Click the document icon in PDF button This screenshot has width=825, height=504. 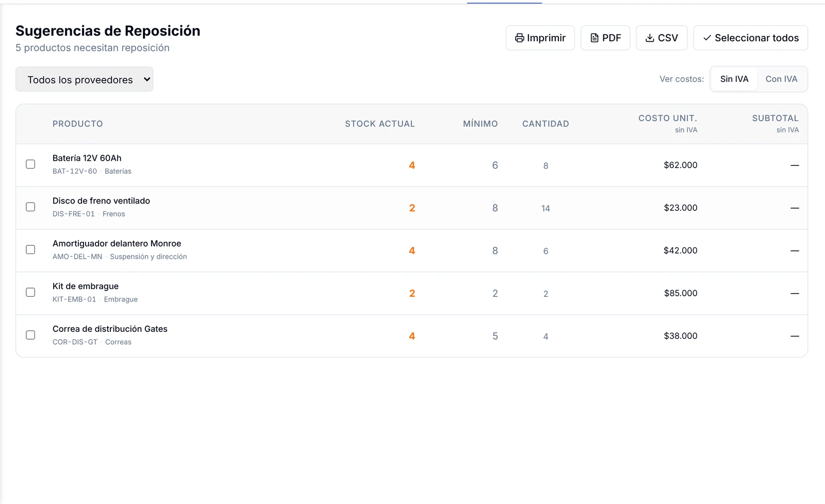click(595, 38)
